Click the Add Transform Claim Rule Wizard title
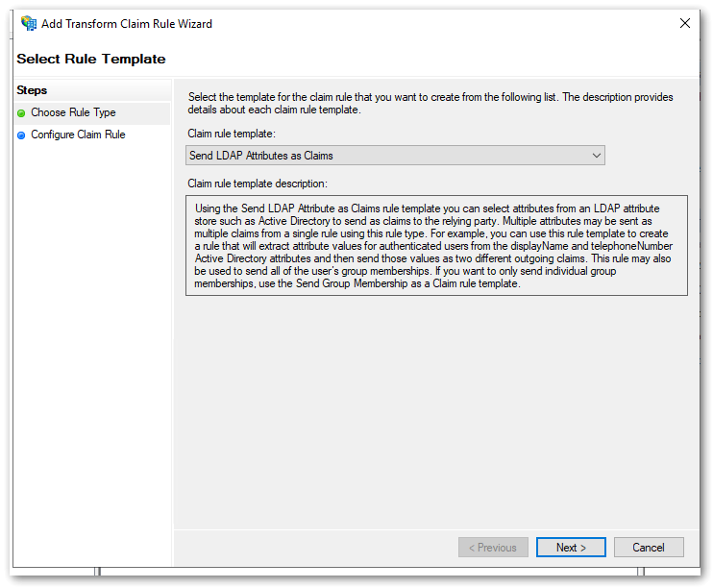 127,23
